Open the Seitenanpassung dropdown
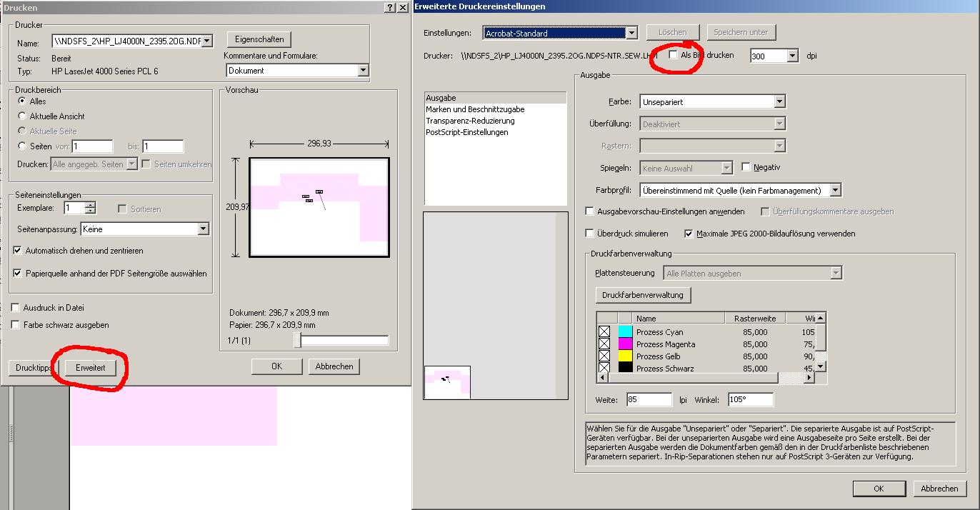 pyautogui.click(x=204, y=229)
